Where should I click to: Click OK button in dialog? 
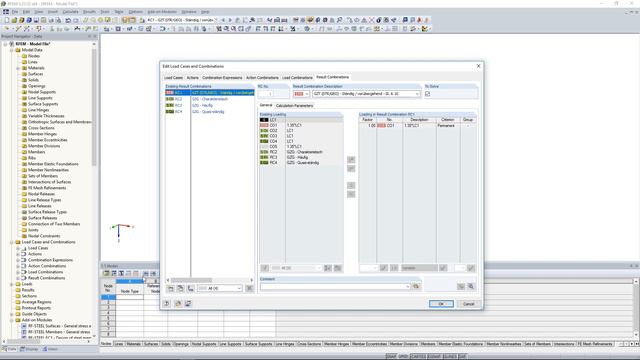pyautogui.click(x=441, y=304)
